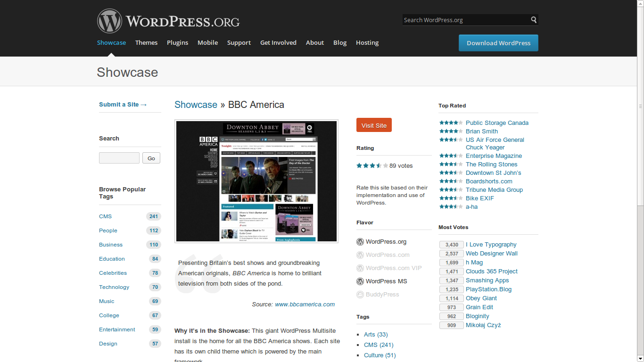This screenshot has height=362, width=644.
Task: Click the orange Visit Site button
Action: pyautogui.click(x=374, y=125)
